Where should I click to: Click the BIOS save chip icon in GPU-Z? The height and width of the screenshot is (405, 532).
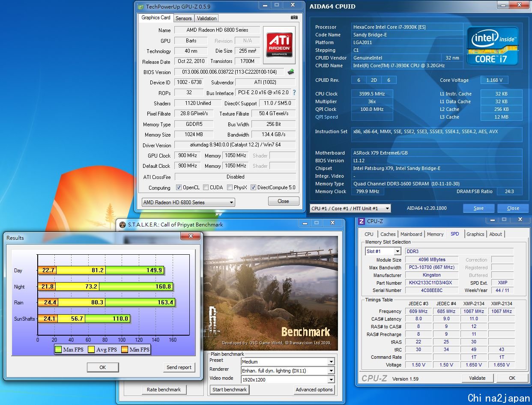coord(291,72)
